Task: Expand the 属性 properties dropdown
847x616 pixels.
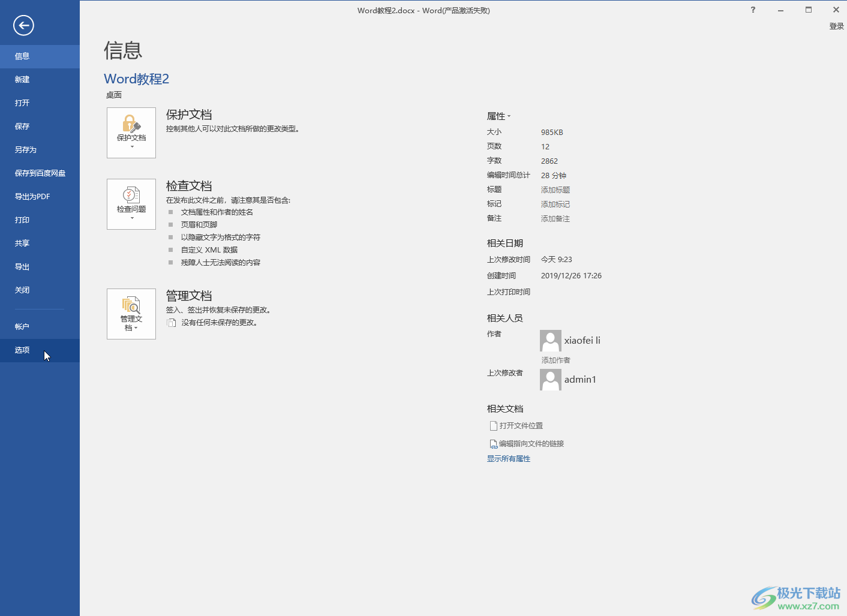Action: point(498,116)
